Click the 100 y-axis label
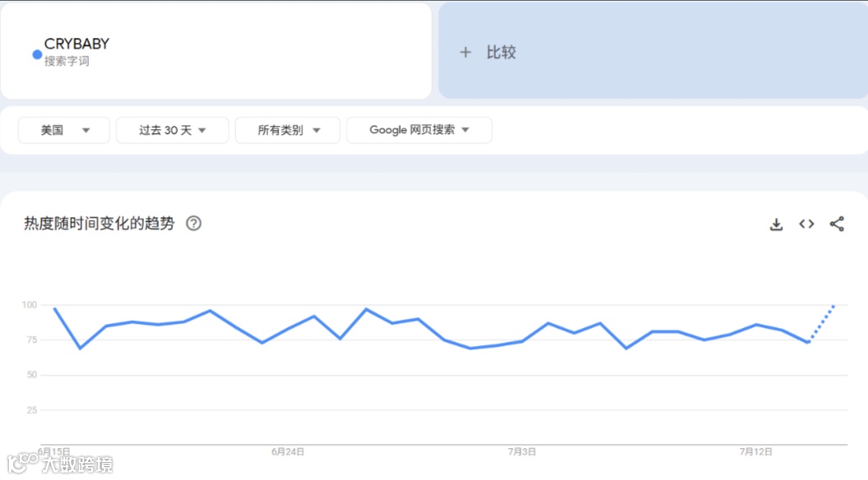This screenshot has width=868, height=480. [x=30, y=305]
